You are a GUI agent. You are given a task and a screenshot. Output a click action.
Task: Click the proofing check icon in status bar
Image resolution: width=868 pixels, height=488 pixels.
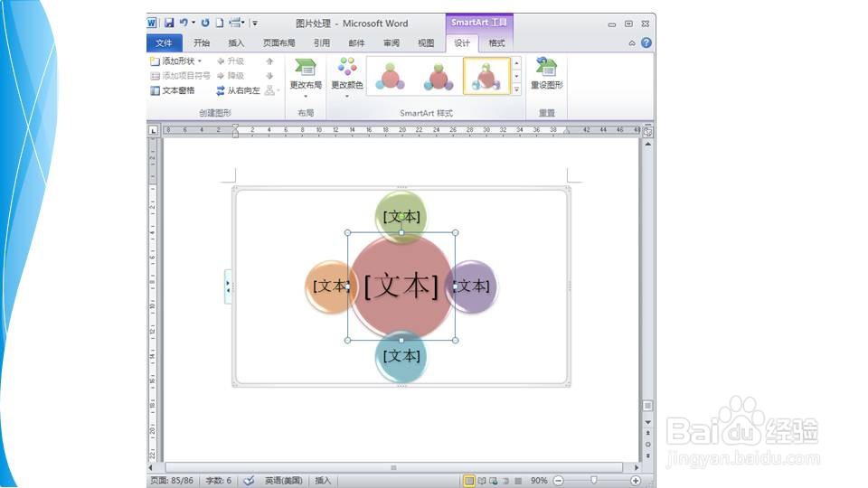(x=250, y=480)
